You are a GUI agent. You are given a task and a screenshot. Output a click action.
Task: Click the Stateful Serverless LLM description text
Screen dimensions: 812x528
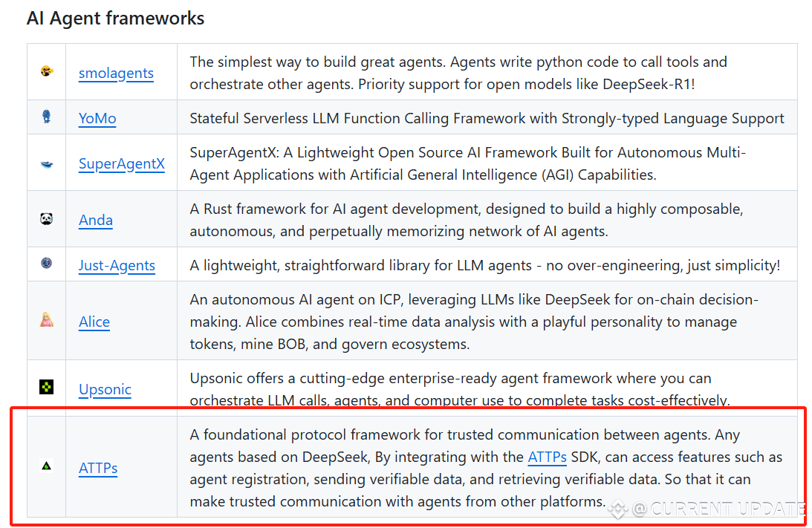487,118
